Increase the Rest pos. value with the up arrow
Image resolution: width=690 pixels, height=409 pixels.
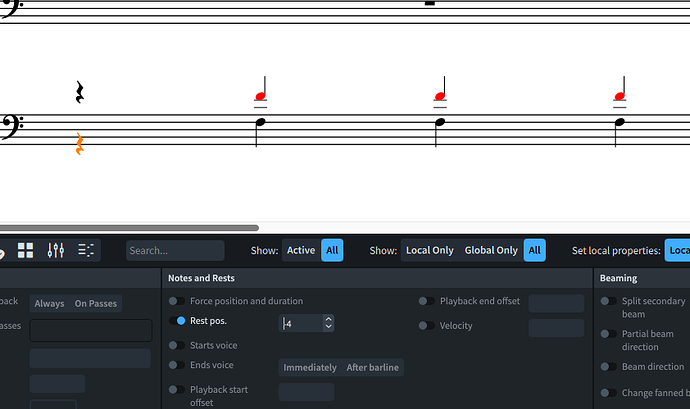click(328, 319)
